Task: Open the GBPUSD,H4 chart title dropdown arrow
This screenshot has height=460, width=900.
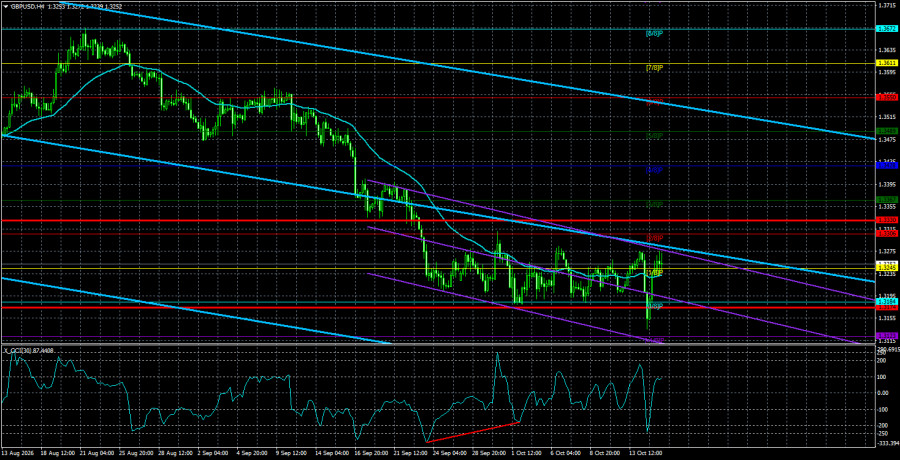Action: [6, 5]
